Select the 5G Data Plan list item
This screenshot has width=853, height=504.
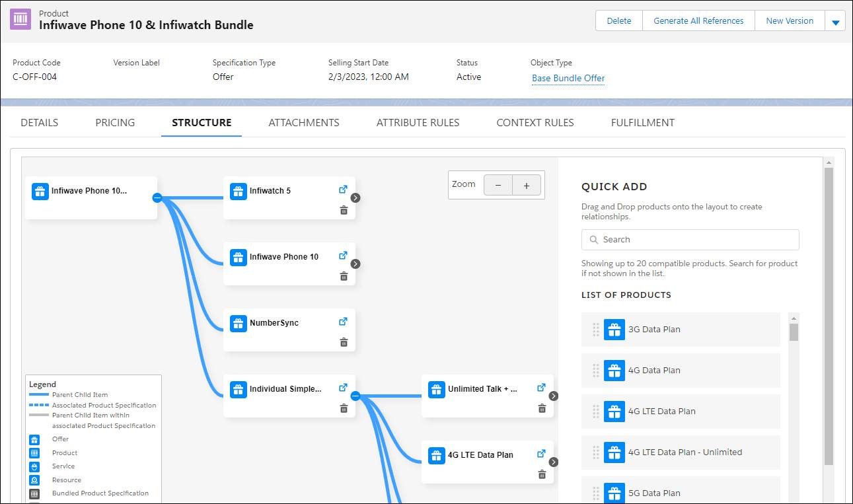pos(681,490)
